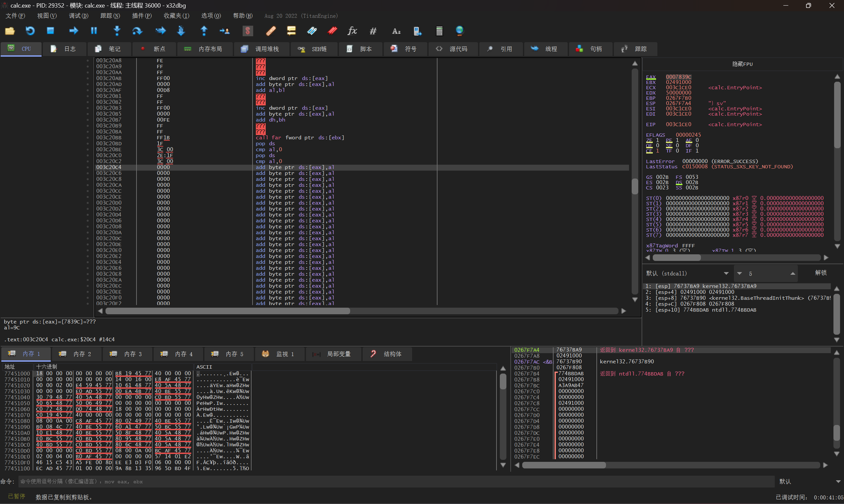Toggle the ZF flag value

tap(657, 140)
